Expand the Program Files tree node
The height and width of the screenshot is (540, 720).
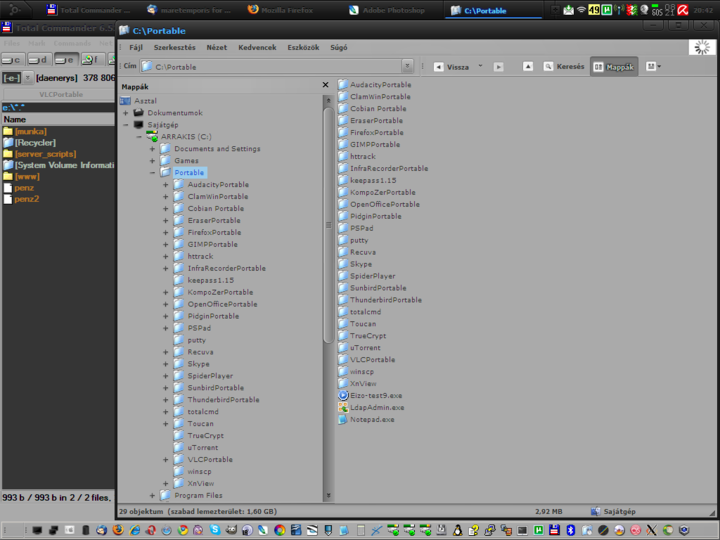click(x=152, y=496)
